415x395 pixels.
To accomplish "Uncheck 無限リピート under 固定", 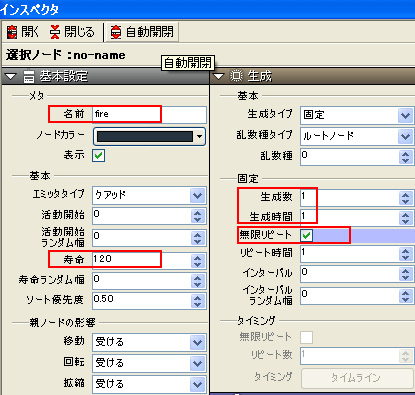I will pos(306,236).
